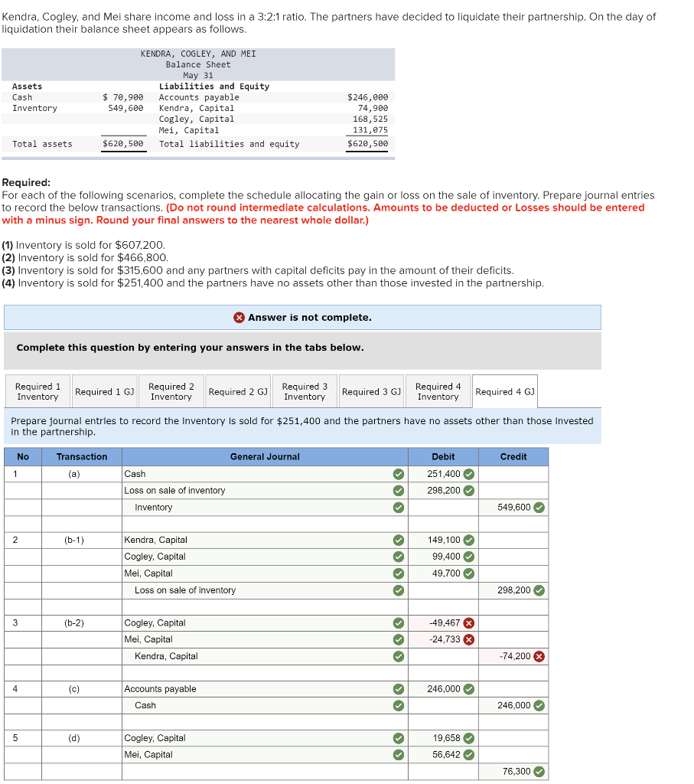Click checkmark next to Accounts payable account row
The height and width of the screenshot is (784, 694).
(x=397, y=688)
